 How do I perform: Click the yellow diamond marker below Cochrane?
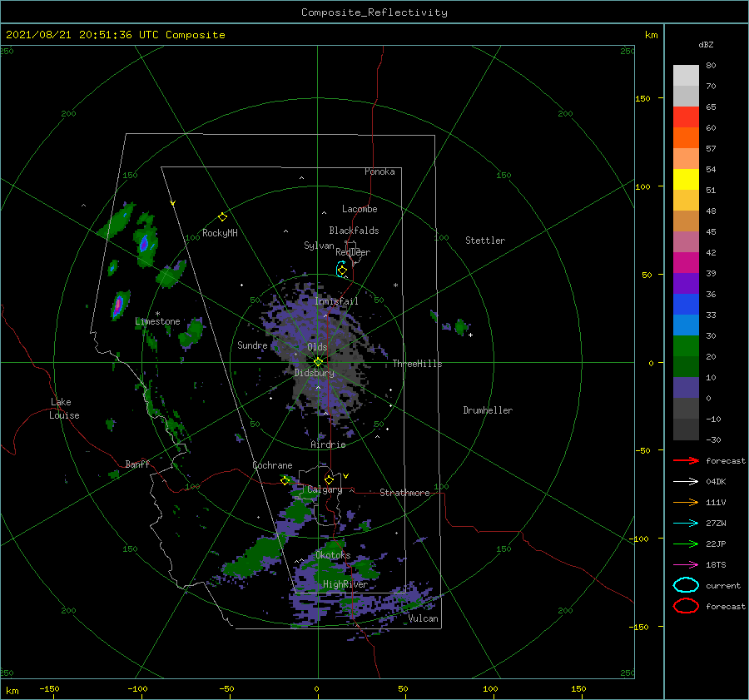[x=285, y=480]
